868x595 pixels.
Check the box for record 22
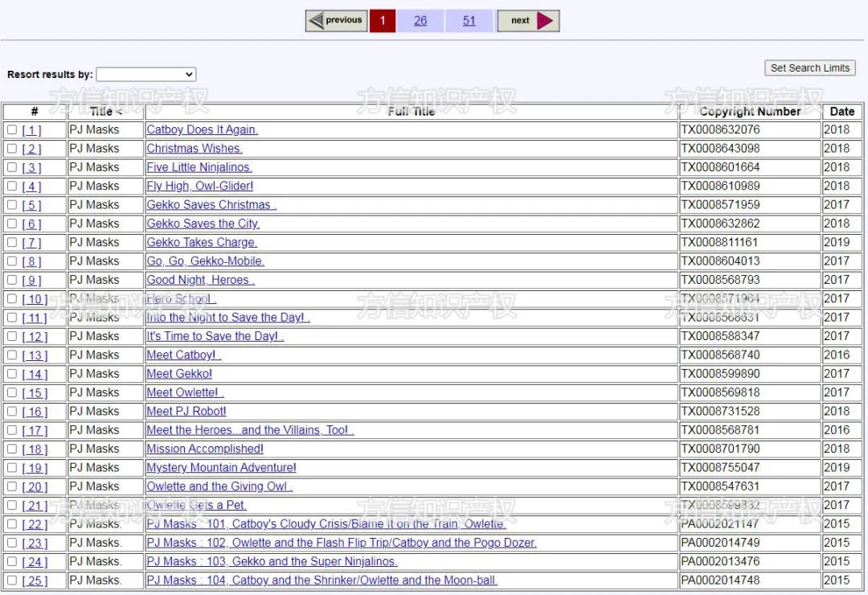point(11,523)
